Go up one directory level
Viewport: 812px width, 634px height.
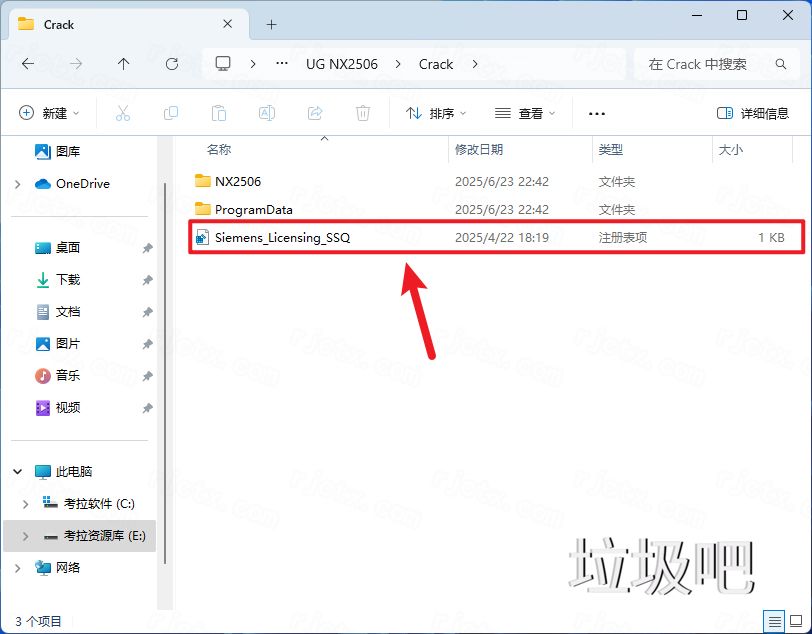(x=123, y=64)
